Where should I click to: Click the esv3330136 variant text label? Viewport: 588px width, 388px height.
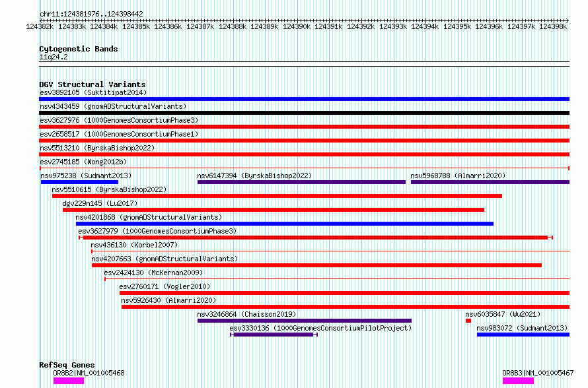320,328
